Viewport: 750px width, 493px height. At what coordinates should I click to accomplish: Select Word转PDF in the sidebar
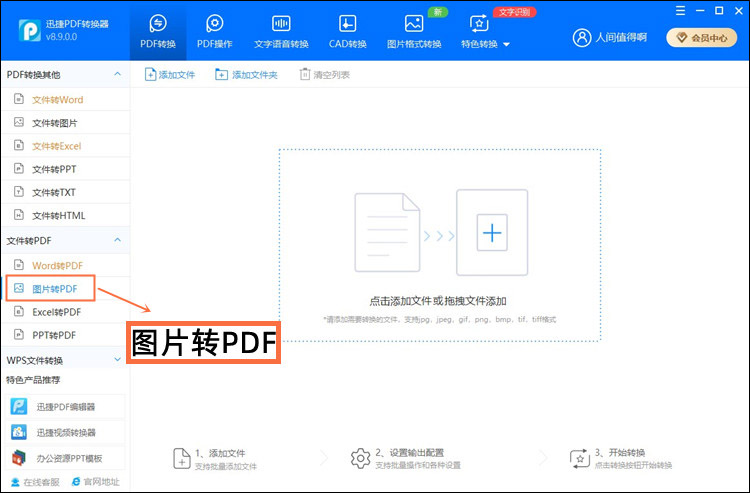(x=66, y=265)
